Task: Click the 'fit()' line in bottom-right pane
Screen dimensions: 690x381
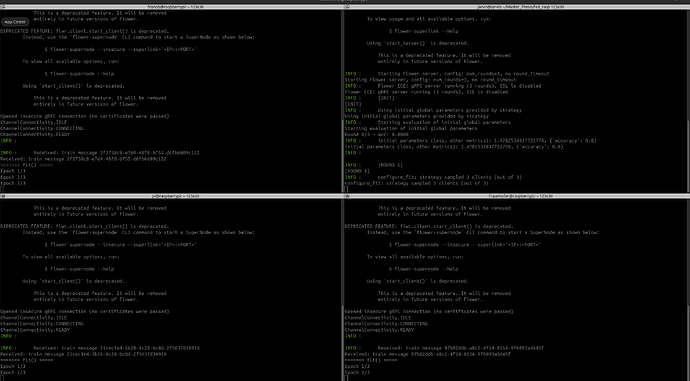Action: [x=371, y=360]
